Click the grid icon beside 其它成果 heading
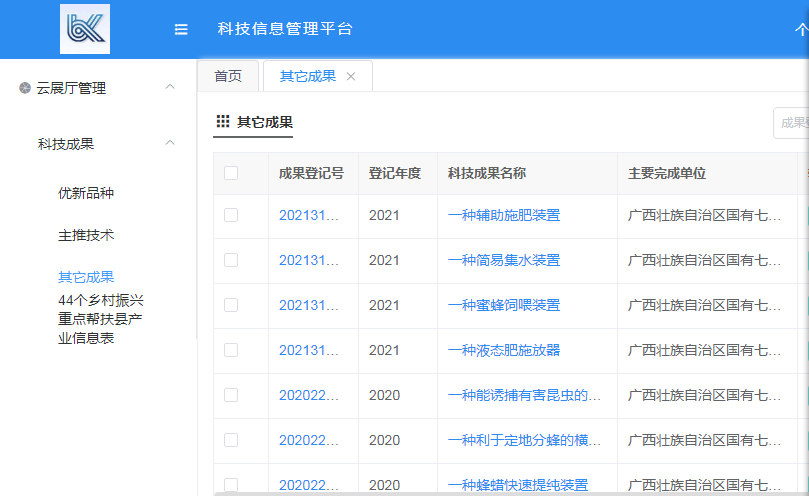The image size is (809, 496). coord(223,122)
